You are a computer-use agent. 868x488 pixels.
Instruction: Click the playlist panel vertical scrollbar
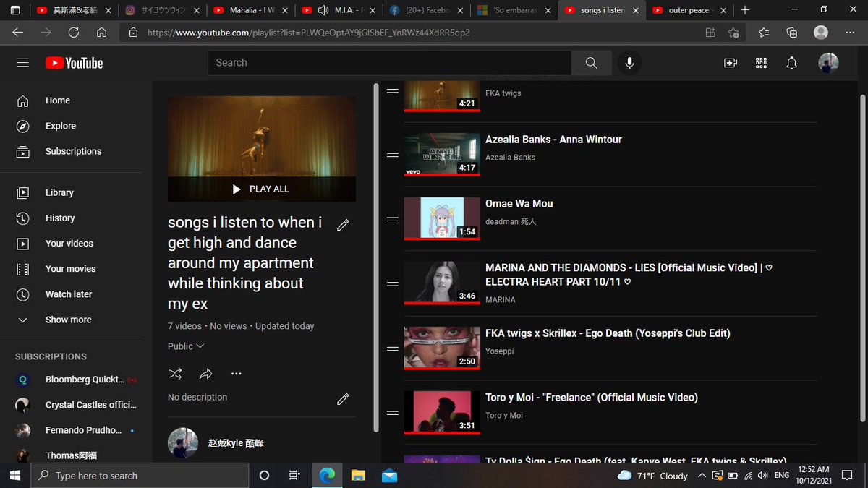(375, 257)
